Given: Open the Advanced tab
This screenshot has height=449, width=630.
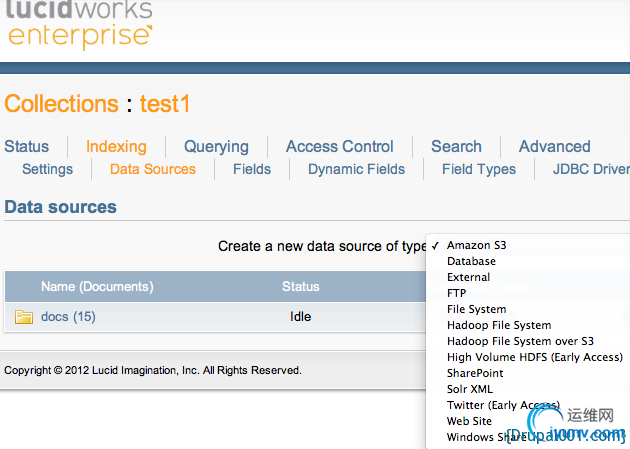Looking at the screenshot, I should [554, 147].
